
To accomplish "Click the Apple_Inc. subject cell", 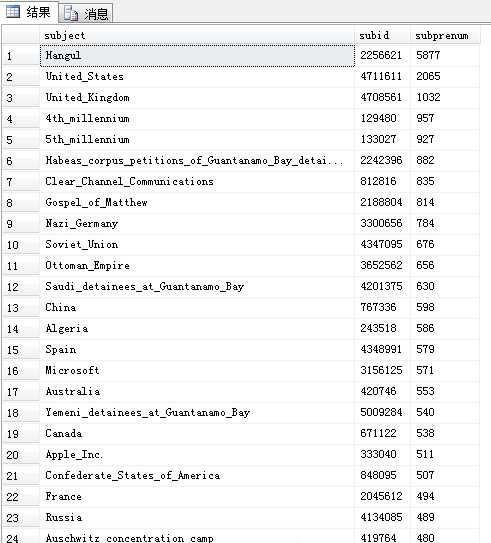I will point(197,455).
